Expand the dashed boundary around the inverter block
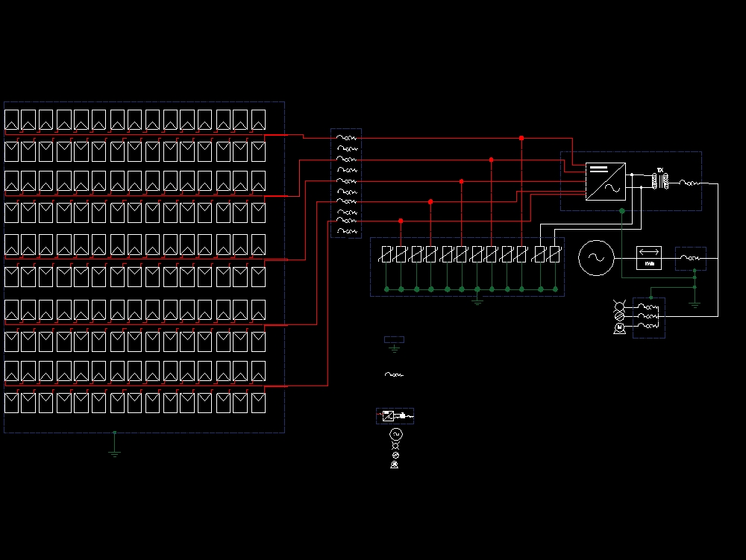 click(630, 152)
